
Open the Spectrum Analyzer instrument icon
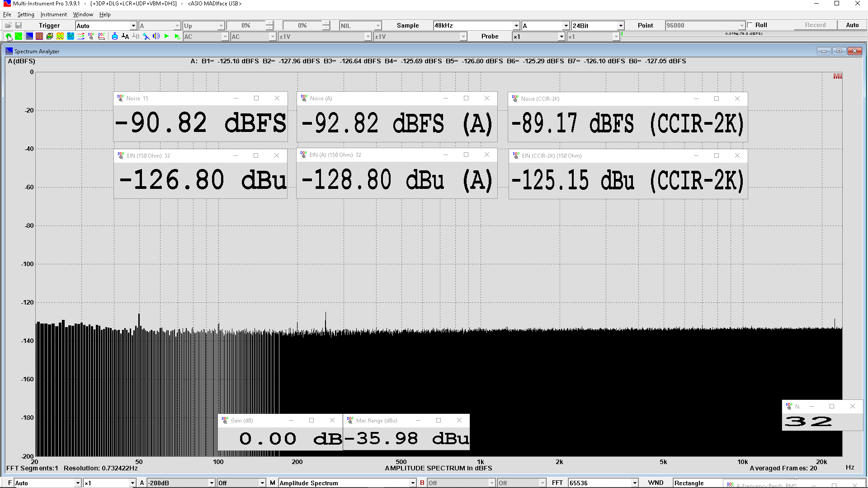pyautogui.click(x=29, y=36)
